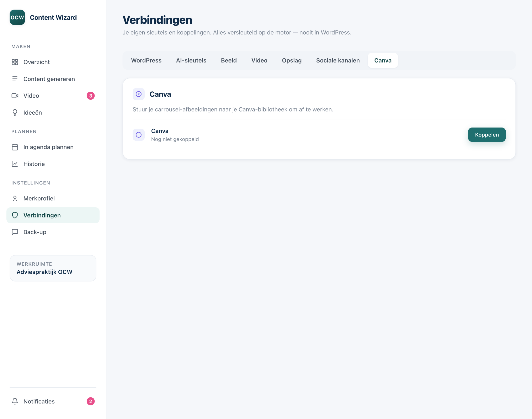Switch to the Sociale kanalen tab
532x419 pixels.
(x=338, y=60)
